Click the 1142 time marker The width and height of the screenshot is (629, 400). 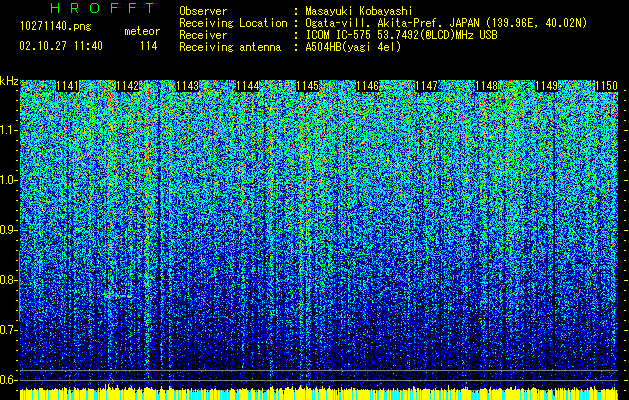click(x=127, y=86)
